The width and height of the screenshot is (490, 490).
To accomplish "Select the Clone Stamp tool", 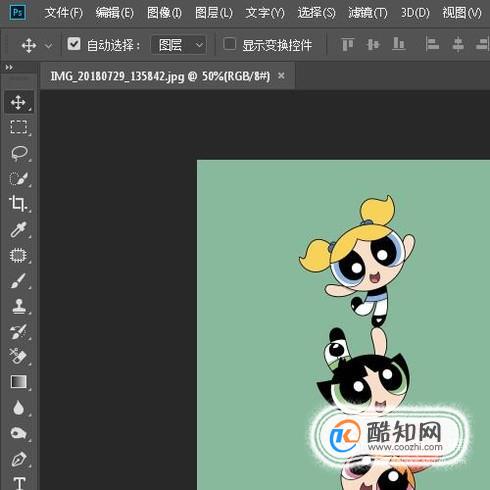I will (18, 306).
